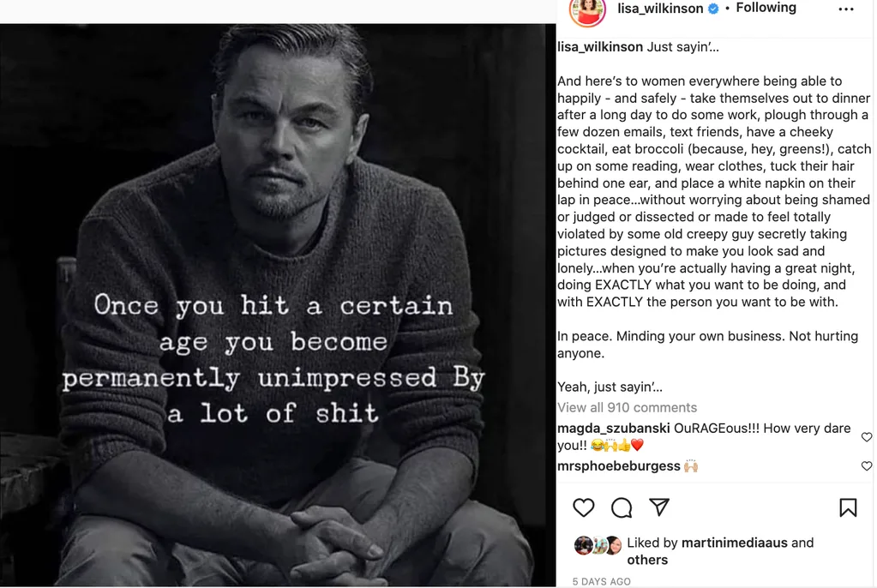Show the others who liked the post
This screenshot has height=588, width=877.
647,560
